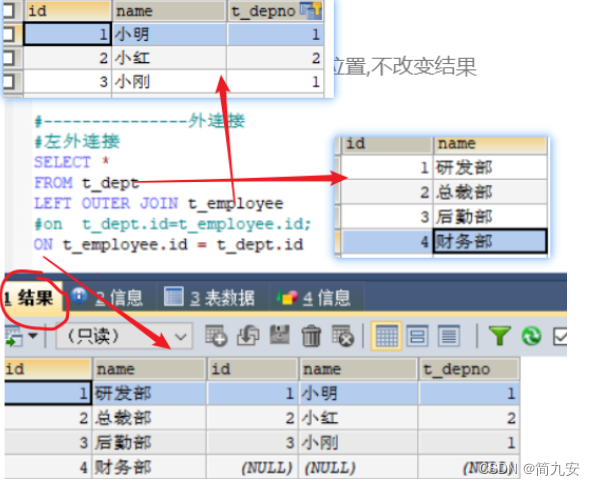This screenshot has height=486, width=595.
Task: Select 小红 in the result grid
Action: (x=358, y=418)
